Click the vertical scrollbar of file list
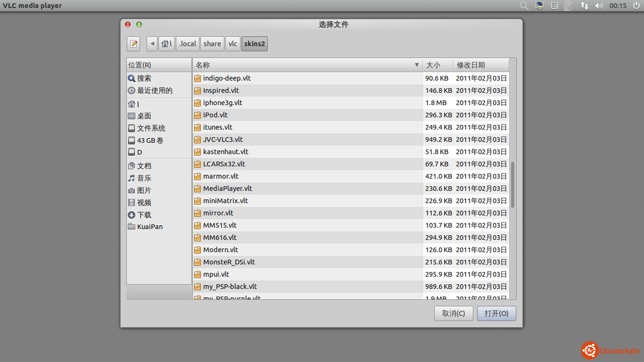The height and width of the screenshot is (362, 644). point(512,185)
